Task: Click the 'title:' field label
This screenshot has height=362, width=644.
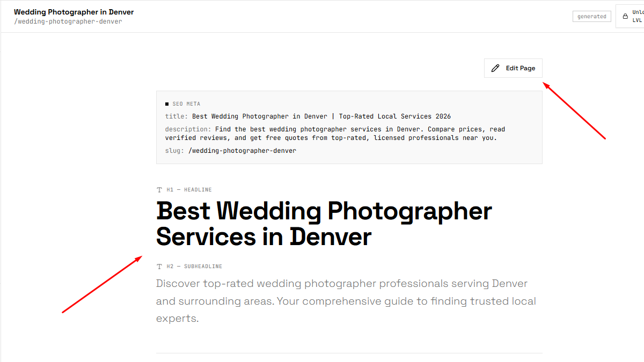Action: [x=177, y=116]
